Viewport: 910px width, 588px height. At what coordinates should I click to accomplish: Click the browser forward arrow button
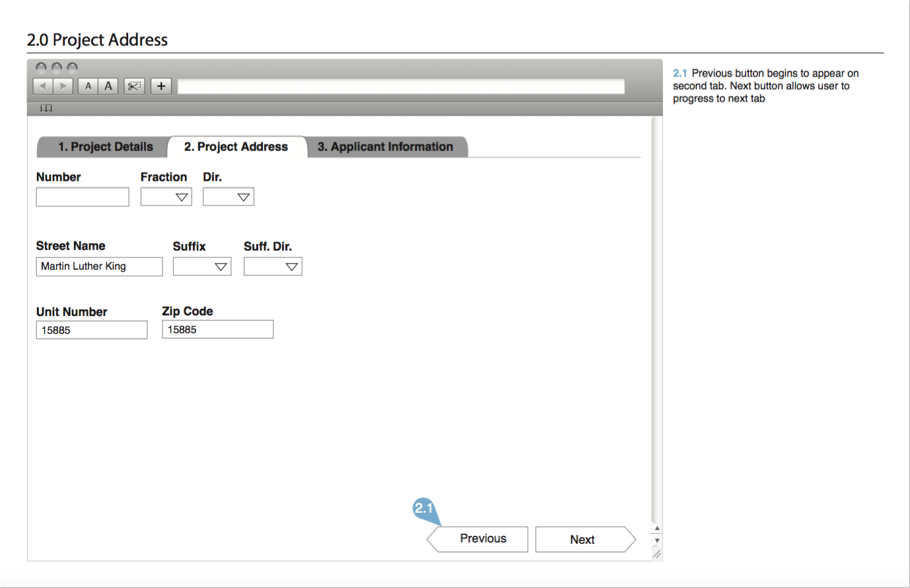point(63,86)
